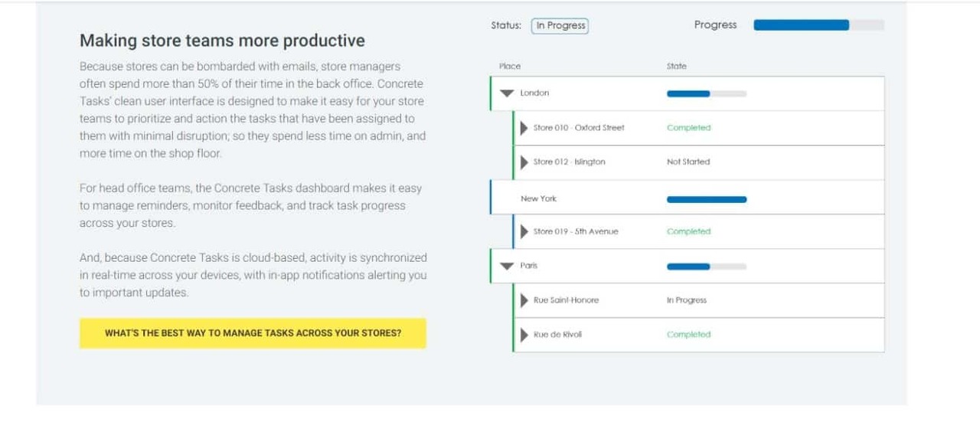
Task: Expand arrow beside Rue Saint-Honore
Action: pyautogui.click(x=524, y=300)
